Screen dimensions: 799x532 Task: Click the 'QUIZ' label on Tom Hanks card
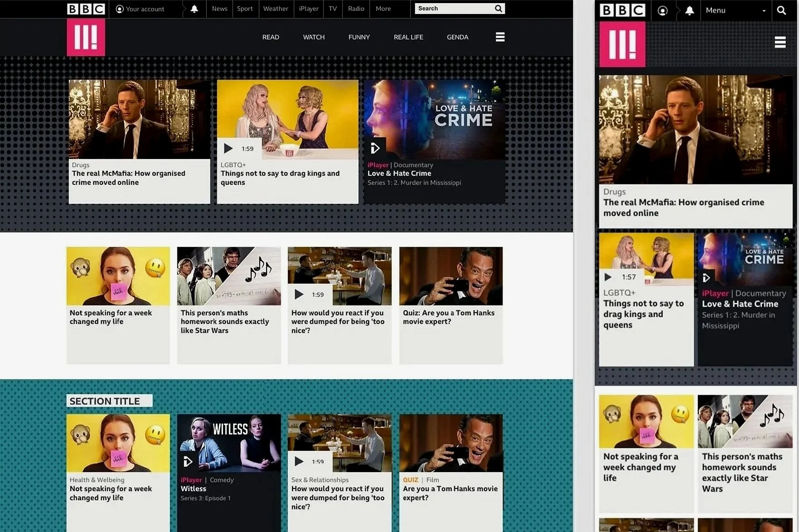(x=410, y=480)
